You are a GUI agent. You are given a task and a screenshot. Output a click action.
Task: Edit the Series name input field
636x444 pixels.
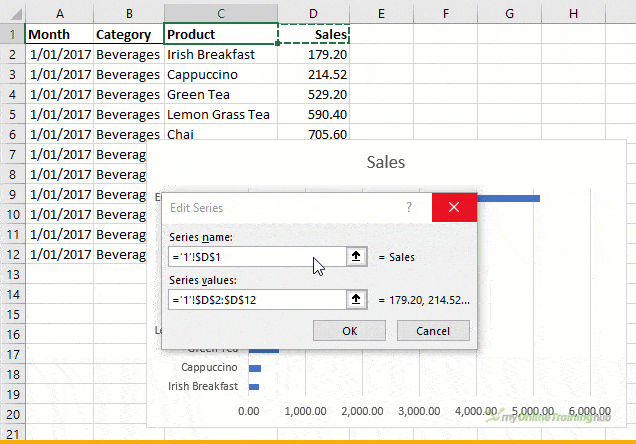(257, 257)
